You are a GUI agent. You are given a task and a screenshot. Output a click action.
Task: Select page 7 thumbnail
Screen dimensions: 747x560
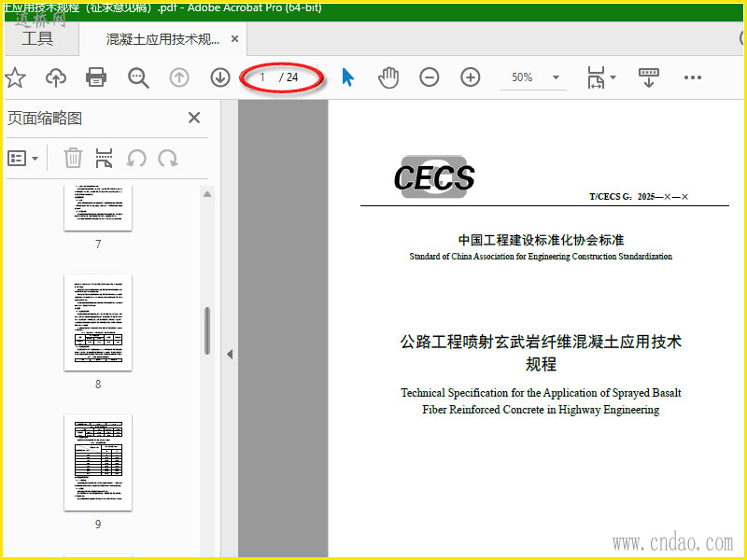click(98, 208)
